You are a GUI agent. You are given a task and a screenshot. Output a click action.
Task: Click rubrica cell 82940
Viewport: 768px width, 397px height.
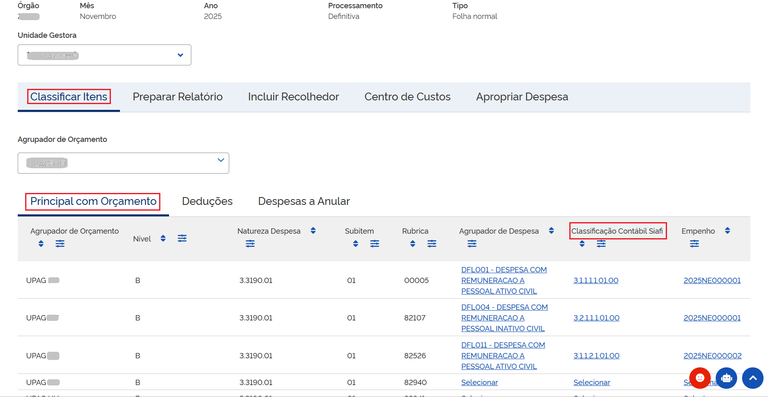click(x=415, y=382)
